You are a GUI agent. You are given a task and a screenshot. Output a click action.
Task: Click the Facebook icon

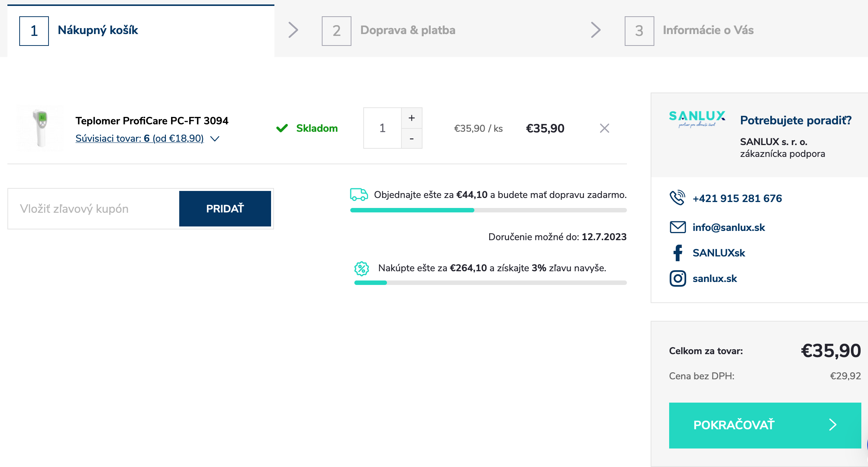coord(678,253)
